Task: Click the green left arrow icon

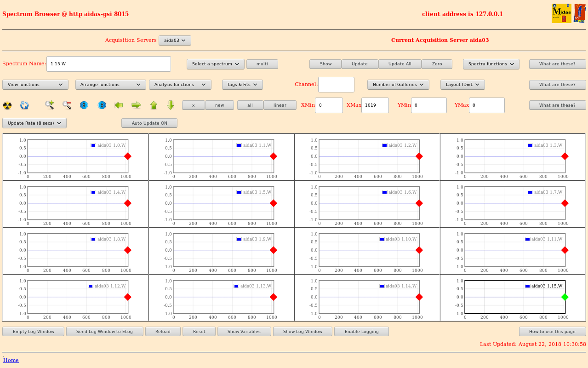Action: click(119, 105)
